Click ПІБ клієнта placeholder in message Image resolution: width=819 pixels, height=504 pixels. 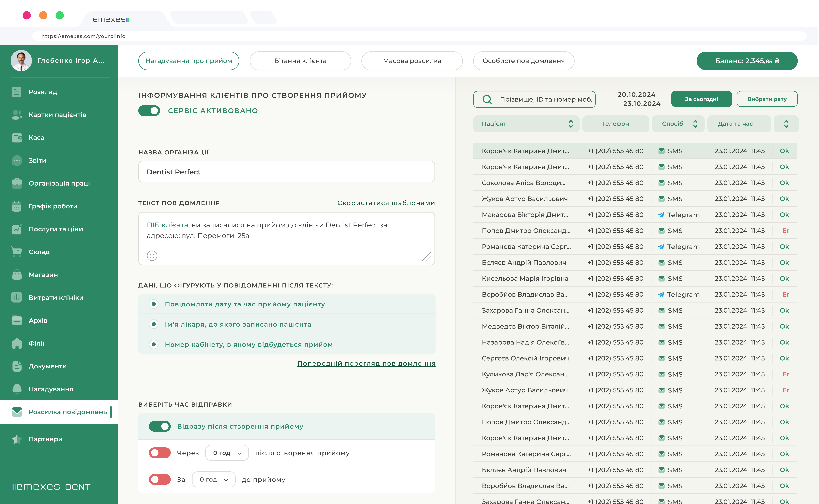tap(168, 225)
